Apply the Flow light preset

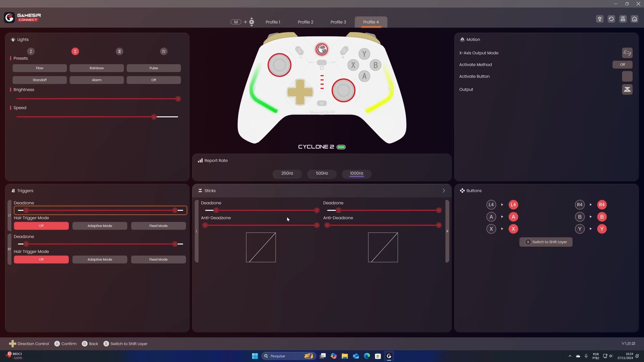(x=40, y=68)
